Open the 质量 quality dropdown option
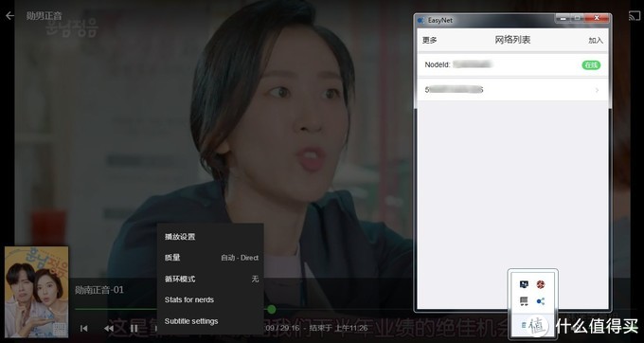Image resolution: width=644 pixels, height=343 pixels. 211,258
